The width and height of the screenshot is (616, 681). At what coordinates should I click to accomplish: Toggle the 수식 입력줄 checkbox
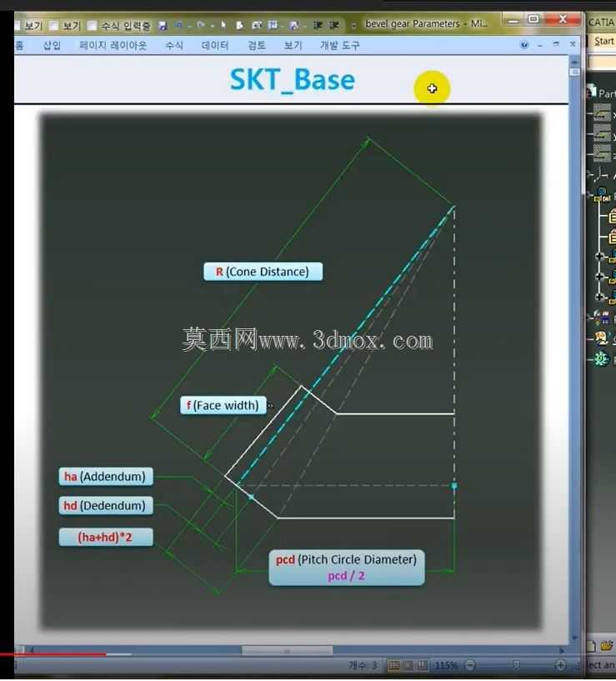[x=92, y=26]
